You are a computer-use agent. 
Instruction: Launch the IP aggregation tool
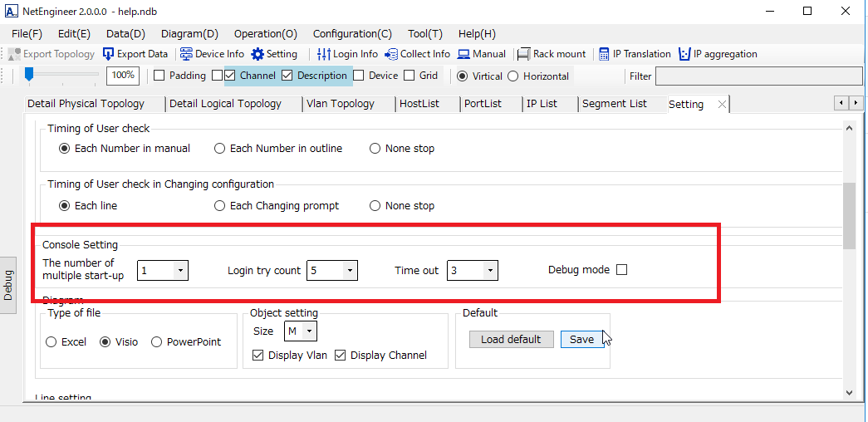684,54
